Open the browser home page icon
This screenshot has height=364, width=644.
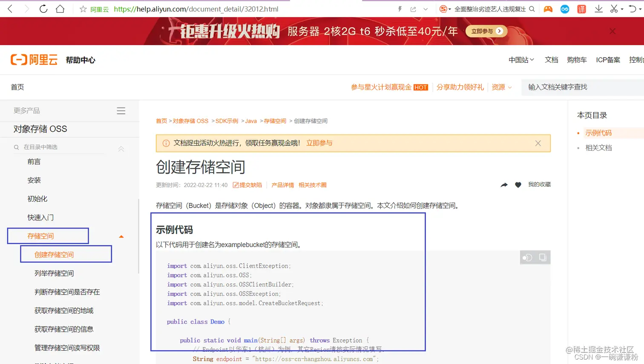click(x=60, y=9)
